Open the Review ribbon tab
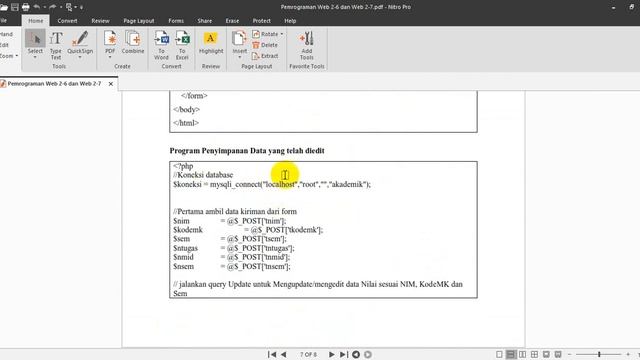The width and height of the screenshot is (640, 360). tap(100, 20)
